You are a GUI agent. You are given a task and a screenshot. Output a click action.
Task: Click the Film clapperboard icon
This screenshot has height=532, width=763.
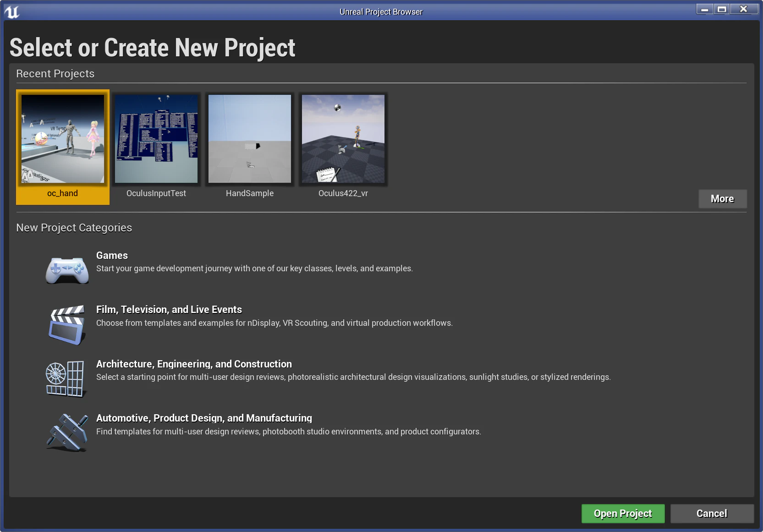pos(67,324)
